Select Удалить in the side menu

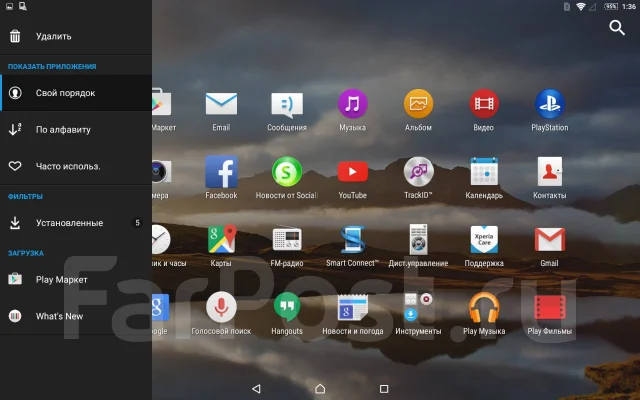point(76,36)
